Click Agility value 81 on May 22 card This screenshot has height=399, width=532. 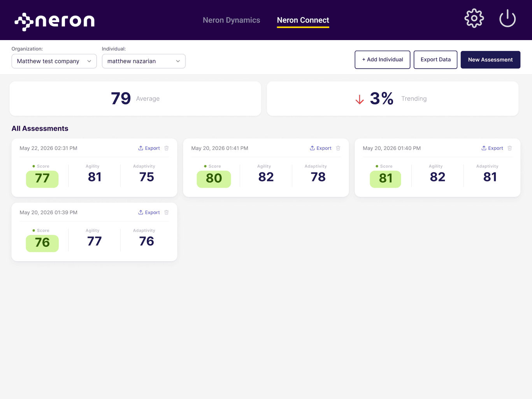(x=95, y=177)
